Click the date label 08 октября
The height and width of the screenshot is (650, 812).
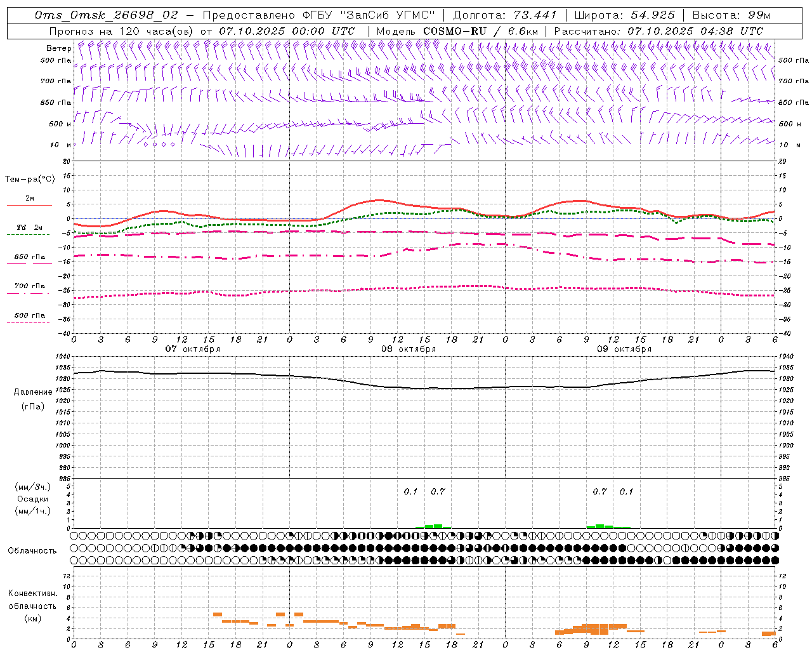(409, 349)
